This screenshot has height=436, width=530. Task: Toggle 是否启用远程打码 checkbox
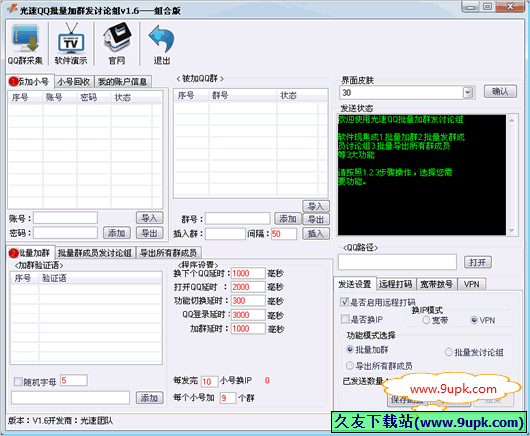(345, 302)
